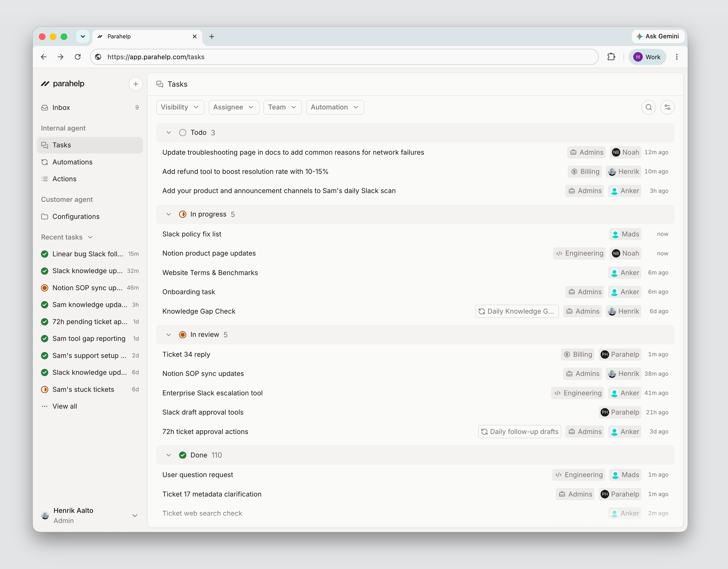The image size is (728, 569).
Task: Click the half-circle icon on Sam's stuck tickets
Action: coord(45,389)
